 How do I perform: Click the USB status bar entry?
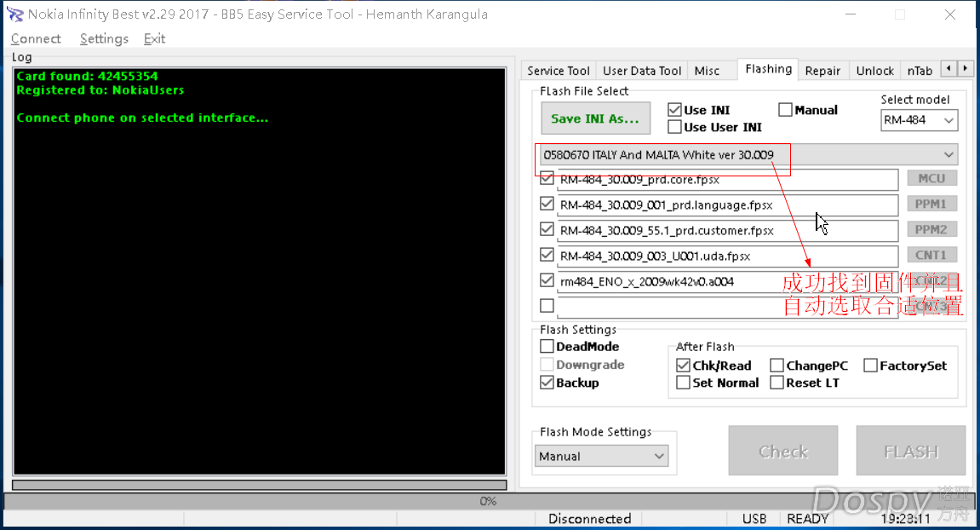[754, 519]
